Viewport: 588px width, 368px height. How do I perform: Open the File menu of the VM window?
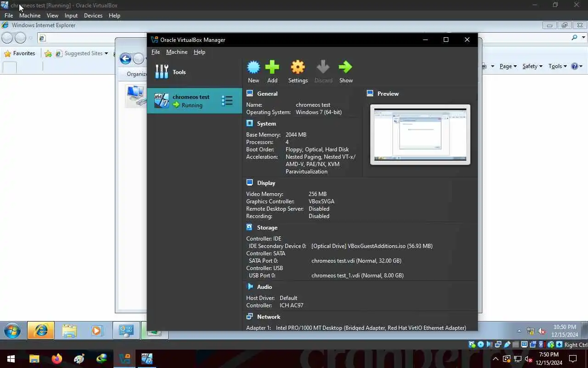pos(9,15)
